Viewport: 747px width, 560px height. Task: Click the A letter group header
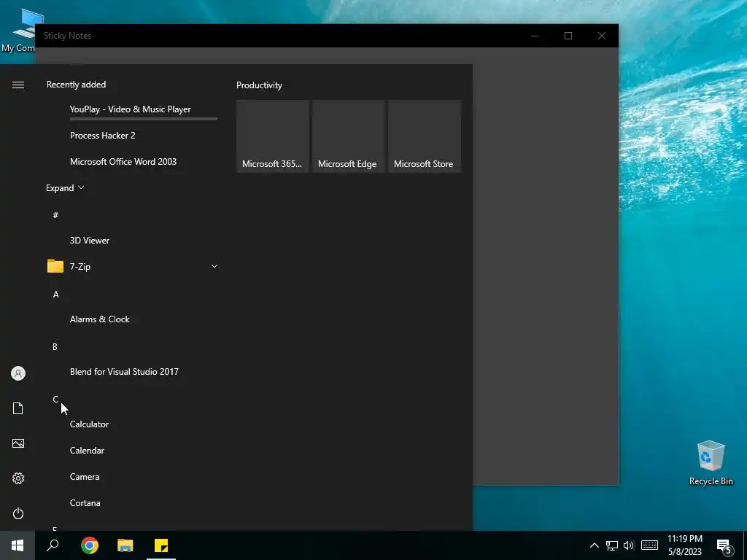[x=55, y=295]
